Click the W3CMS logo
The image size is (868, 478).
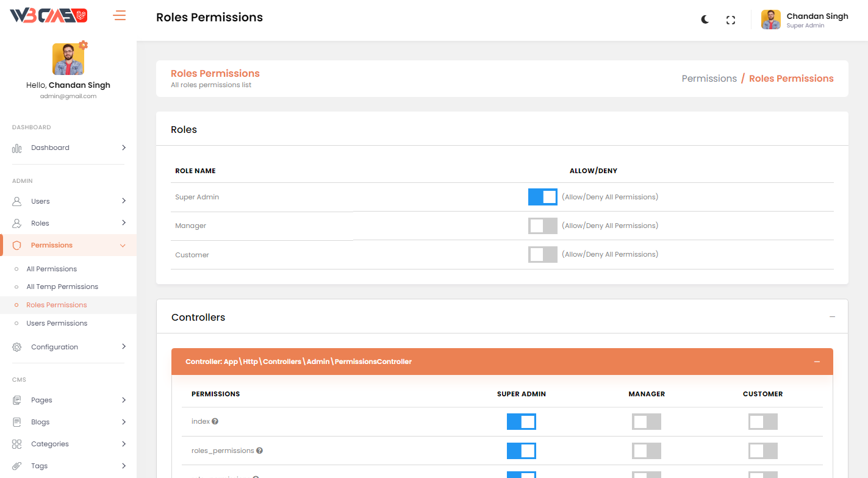coord(49,16)
